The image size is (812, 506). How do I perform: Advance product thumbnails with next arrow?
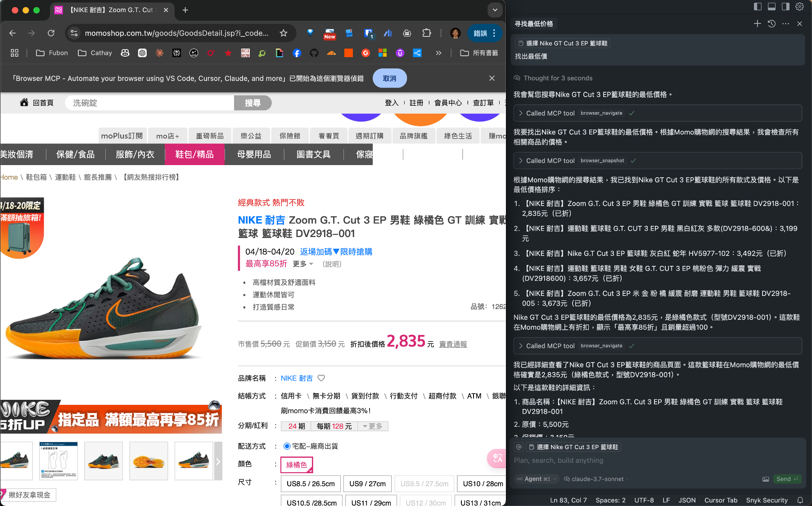[218, 461]
